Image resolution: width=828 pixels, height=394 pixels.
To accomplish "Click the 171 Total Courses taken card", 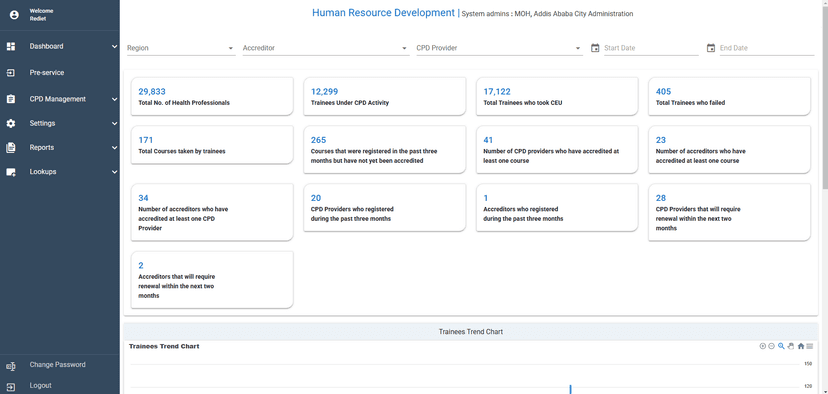I will click(212, 145).
